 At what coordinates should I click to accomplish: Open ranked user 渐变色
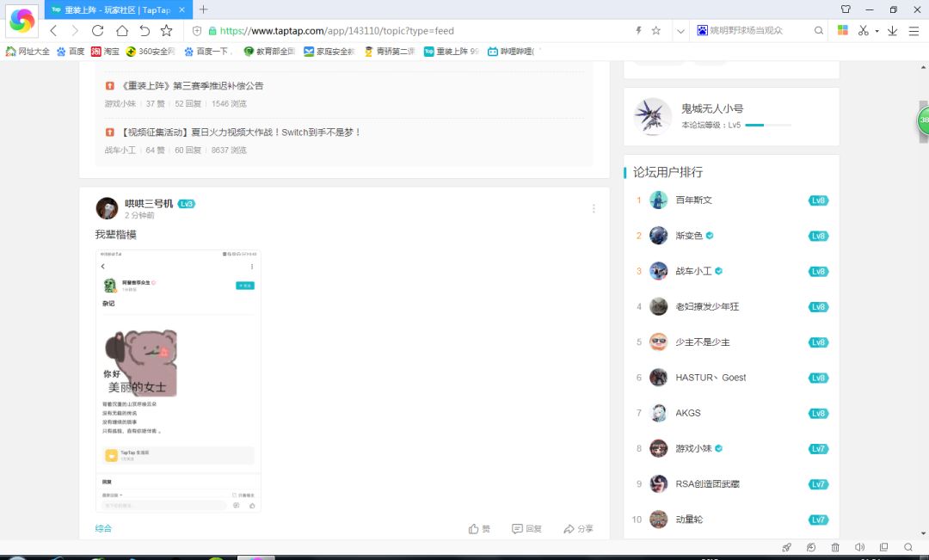[x=689, y=236]
